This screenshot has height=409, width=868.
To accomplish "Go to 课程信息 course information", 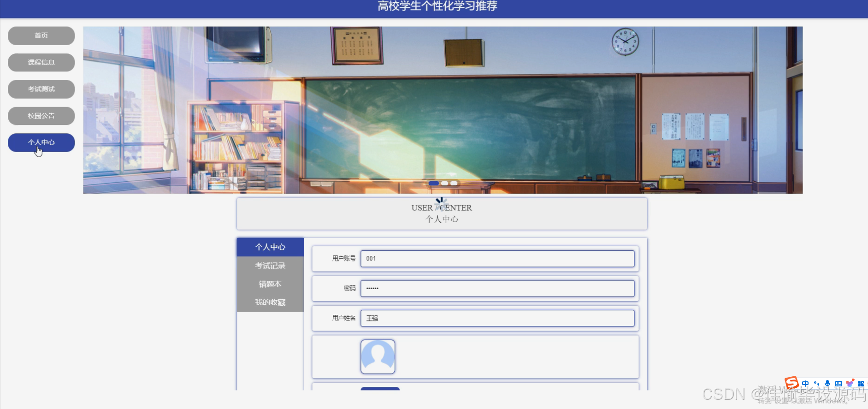I will (41, 62).
